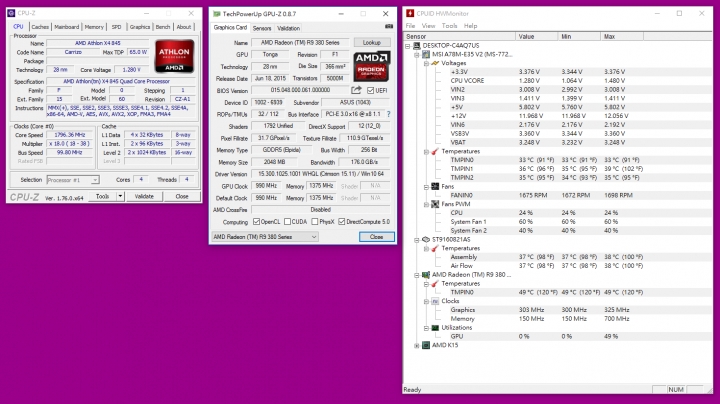Select the CPU VCORE voltage row
720x404 pixels.
click(x=557, y=80)
